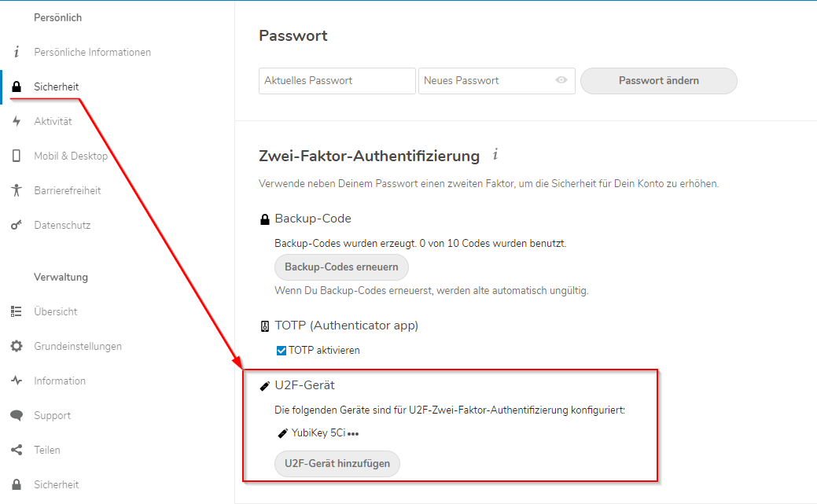Viewport: 817px width, 504px height.
Task: Select the lightning icon for Aktivität
Action: [16, 121]
